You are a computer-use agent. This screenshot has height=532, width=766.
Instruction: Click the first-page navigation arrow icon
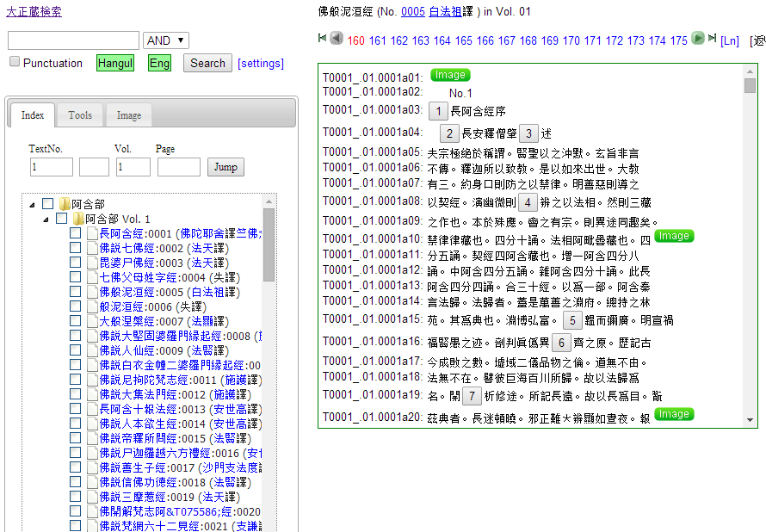click(x=322, y=38)
